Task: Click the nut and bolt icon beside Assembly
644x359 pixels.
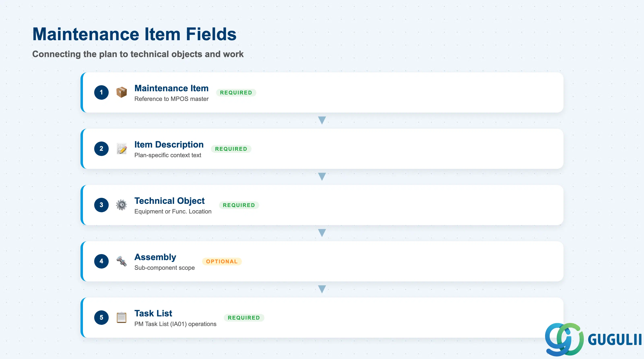Action: click(122, 261)
